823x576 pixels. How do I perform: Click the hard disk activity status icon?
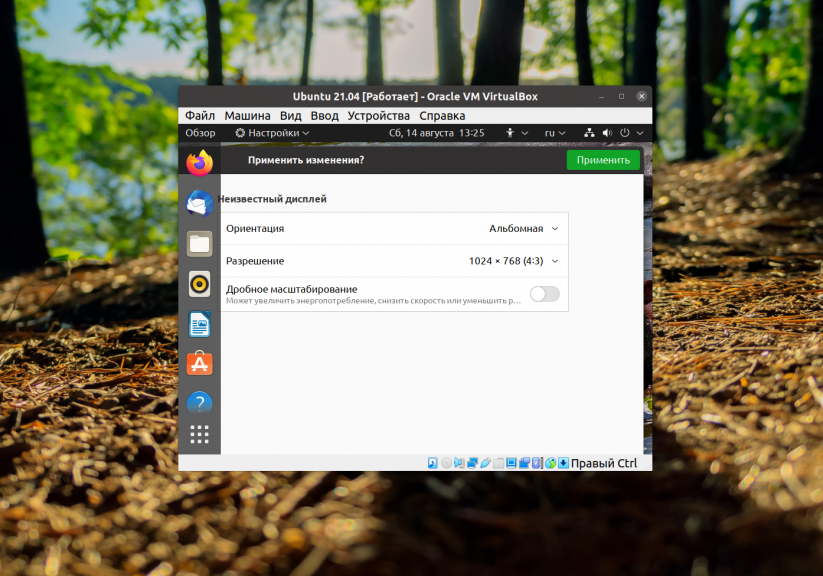[432, 463]
